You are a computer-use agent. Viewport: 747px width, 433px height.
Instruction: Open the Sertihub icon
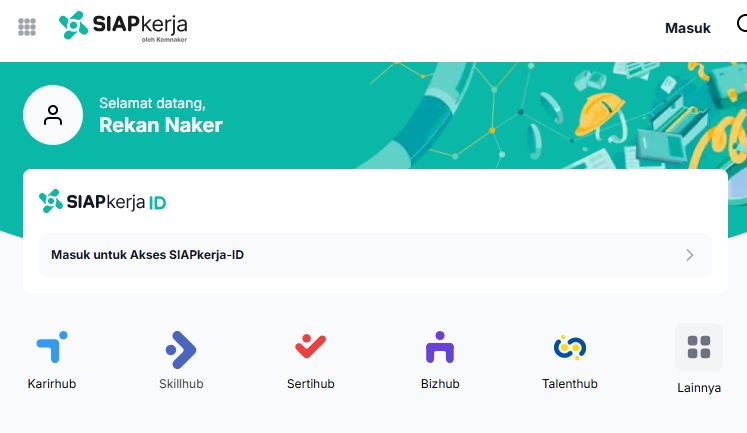tap(310, 347)
